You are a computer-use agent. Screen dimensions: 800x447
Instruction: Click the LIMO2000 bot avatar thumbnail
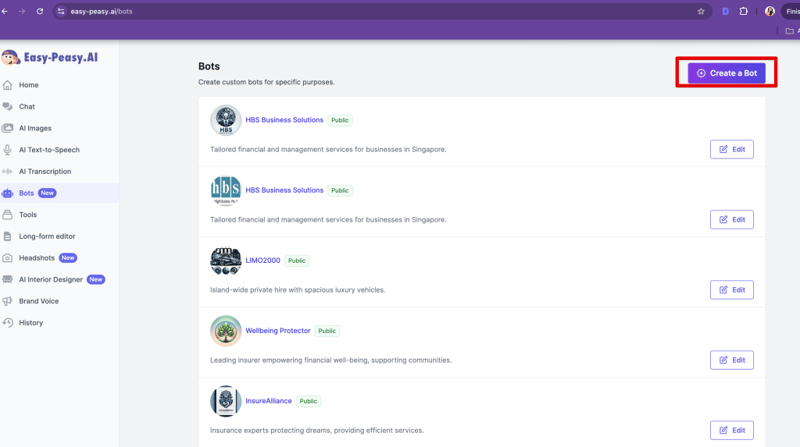226,261
